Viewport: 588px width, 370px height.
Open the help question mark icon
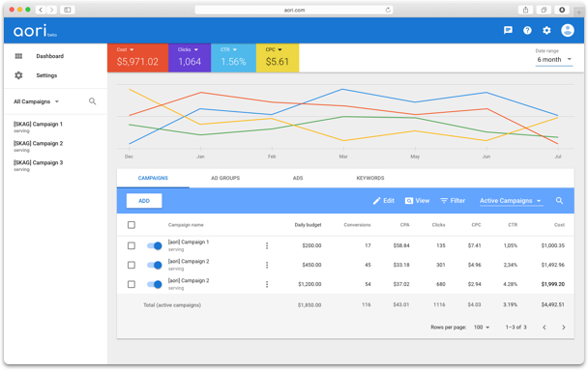coord(527,30)
